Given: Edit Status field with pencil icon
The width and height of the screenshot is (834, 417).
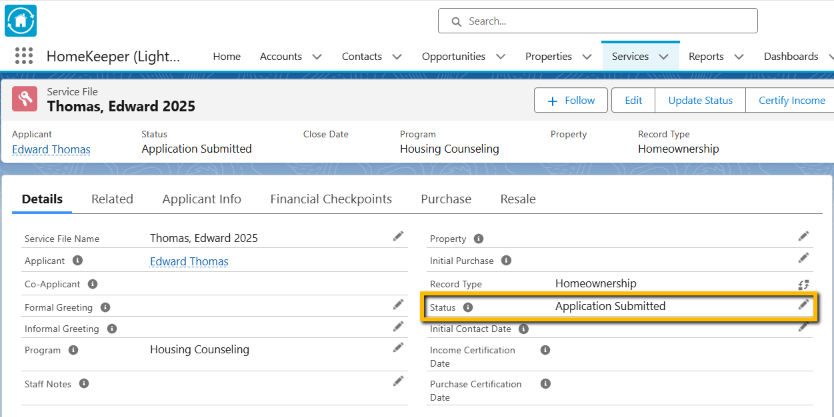Looking at the screenshot, I should tap(803, 305).
